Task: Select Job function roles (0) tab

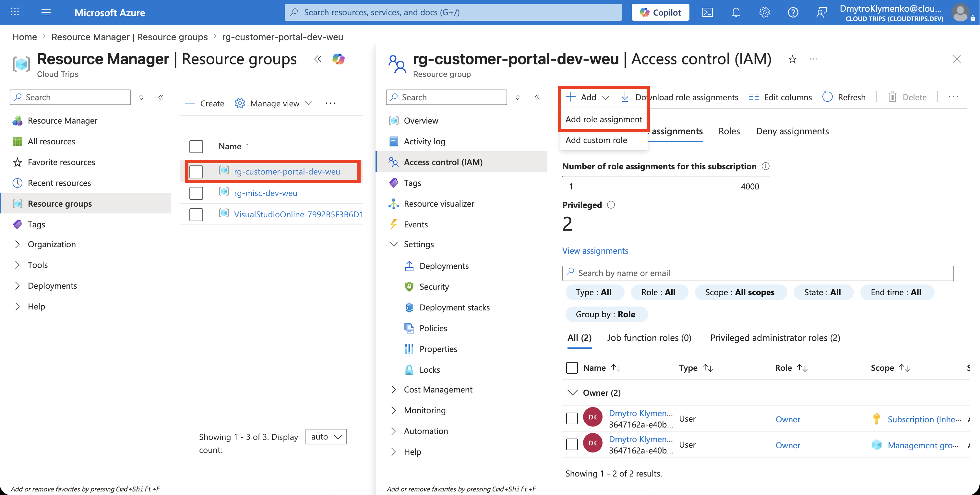Action: pos(649,337)
